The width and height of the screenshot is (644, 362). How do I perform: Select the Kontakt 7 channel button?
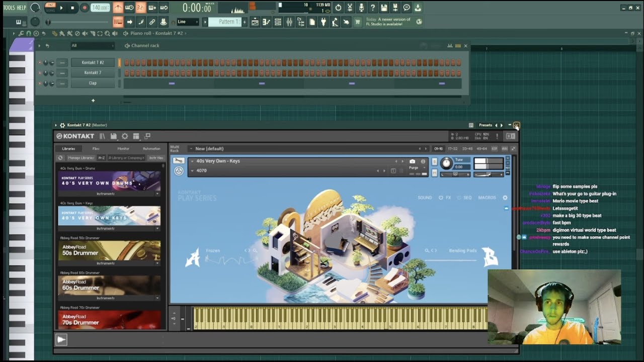click(x=93, y=73)
